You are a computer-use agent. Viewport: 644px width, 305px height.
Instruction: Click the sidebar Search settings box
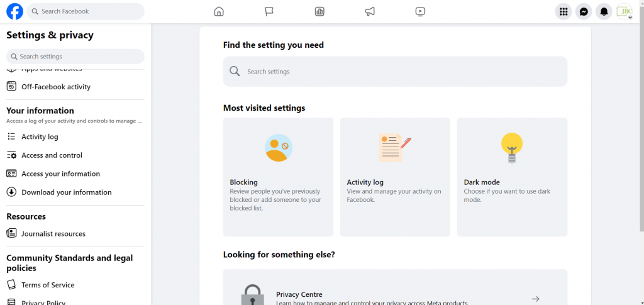pyautogui.click(x=75, y=57)
